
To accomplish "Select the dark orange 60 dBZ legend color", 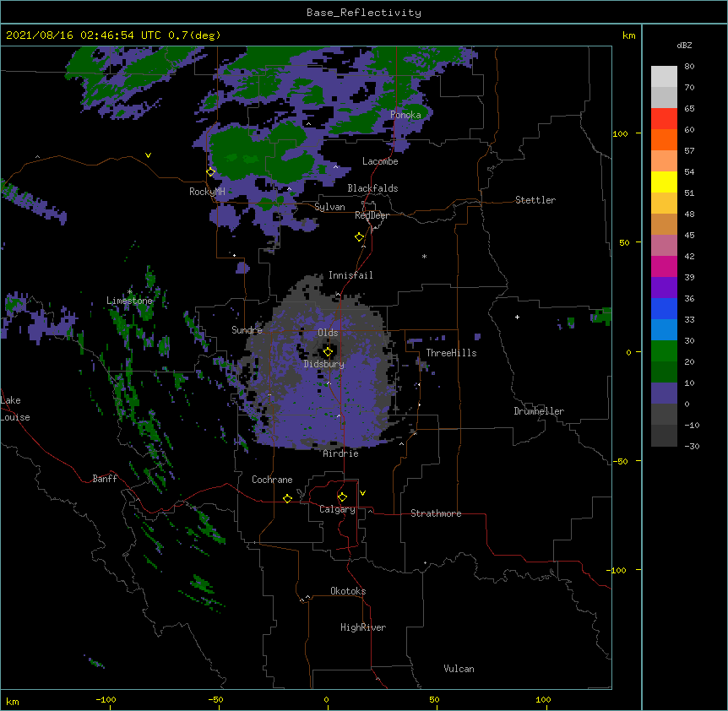I will 664,139.
